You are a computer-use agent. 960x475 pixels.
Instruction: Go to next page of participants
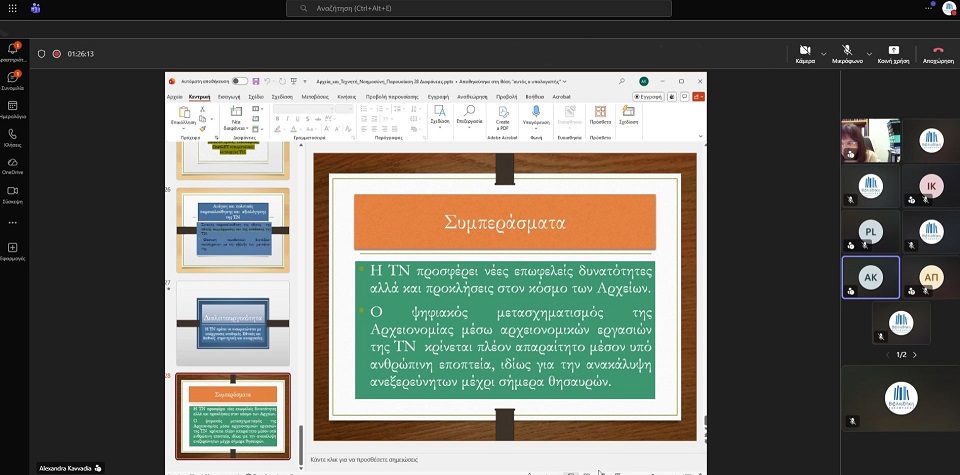pos(914,354)
